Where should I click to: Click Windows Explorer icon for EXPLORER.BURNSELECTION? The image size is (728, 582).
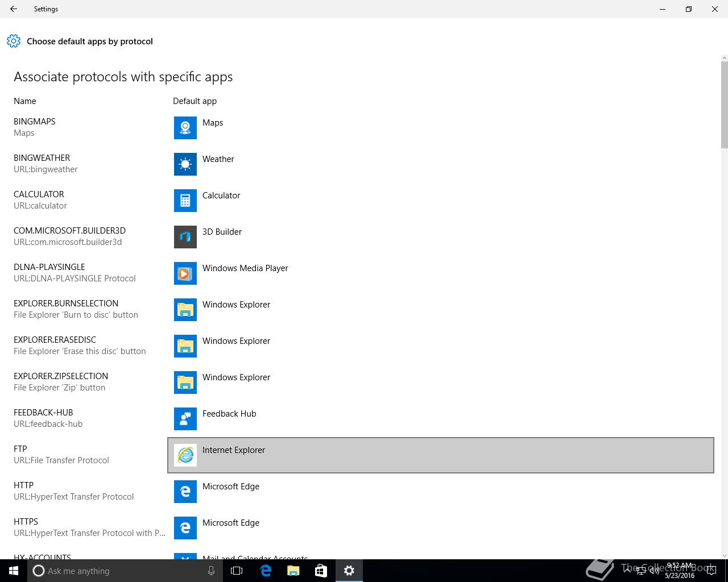[185, 310]
